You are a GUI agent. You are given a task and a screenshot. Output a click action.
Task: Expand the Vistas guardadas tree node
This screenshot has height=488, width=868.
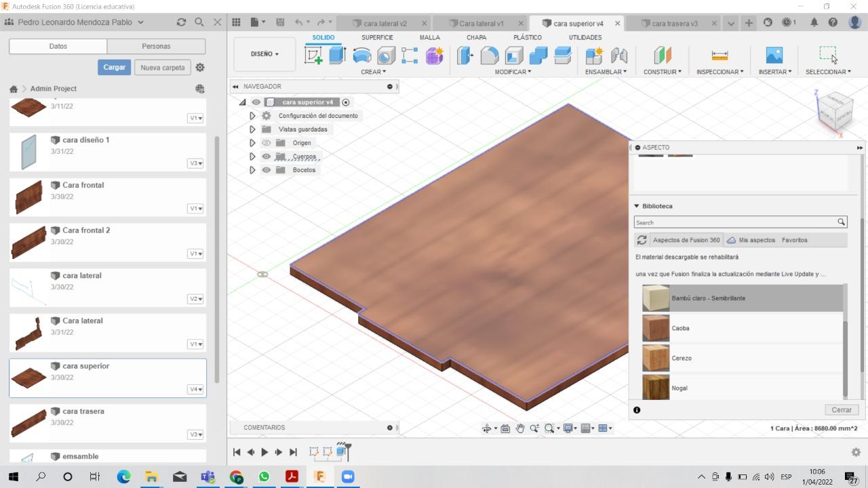[x=252, y=129]
